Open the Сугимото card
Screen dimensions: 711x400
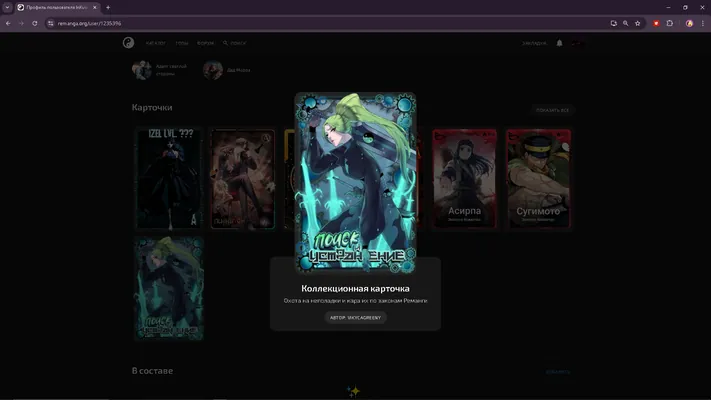pos(538,178)
